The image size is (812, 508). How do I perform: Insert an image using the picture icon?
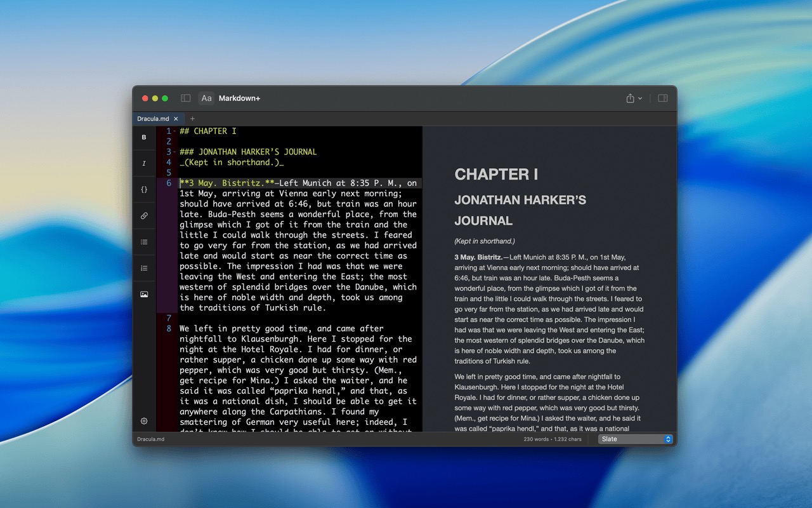(144, 294)
